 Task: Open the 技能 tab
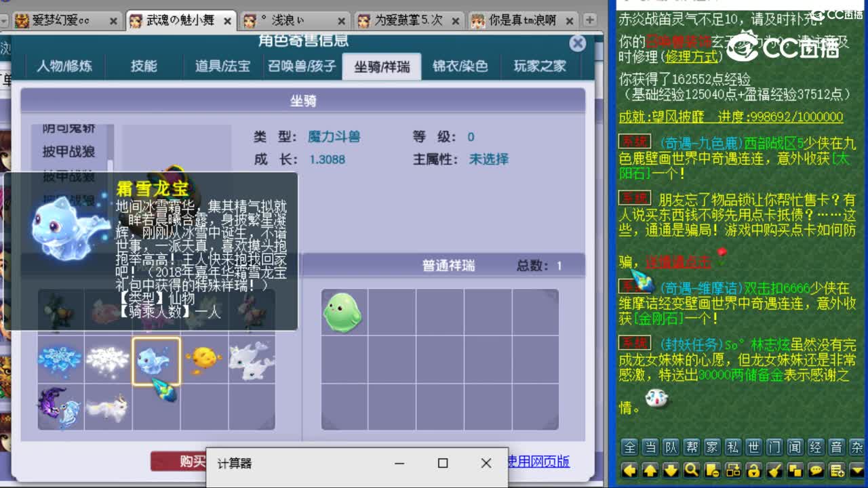(144, 66)
